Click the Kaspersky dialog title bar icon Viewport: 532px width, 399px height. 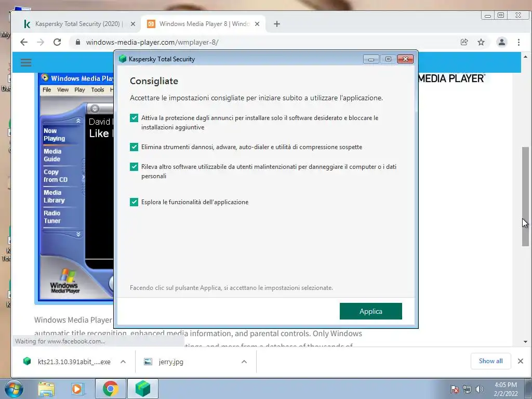tap(123, 59)
